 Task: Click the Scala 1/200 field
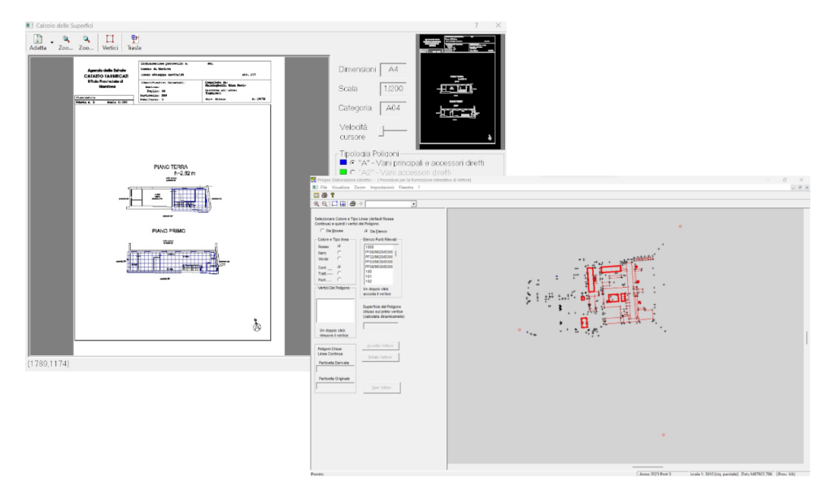393,89
